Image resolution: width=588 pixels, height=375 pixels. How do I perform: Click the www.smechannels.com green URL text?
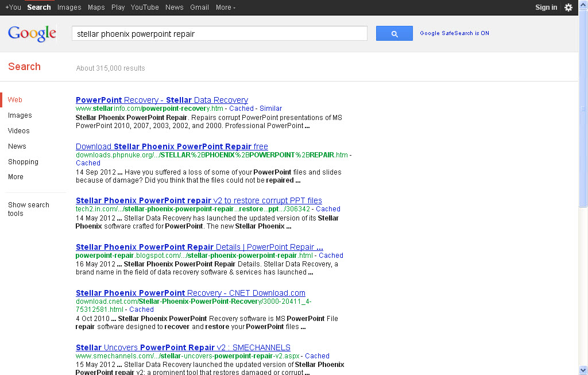(x=188, y=356)
